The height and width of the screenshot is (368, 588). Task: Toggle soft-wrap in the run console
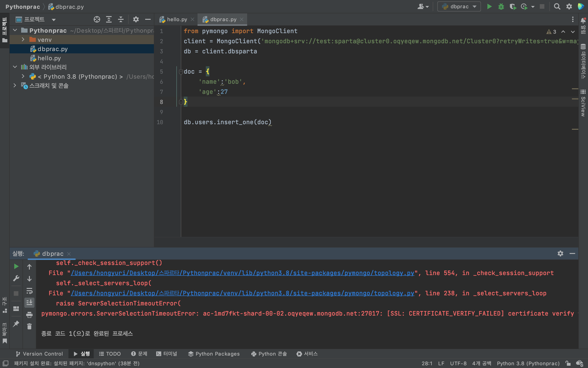[29, 291]
